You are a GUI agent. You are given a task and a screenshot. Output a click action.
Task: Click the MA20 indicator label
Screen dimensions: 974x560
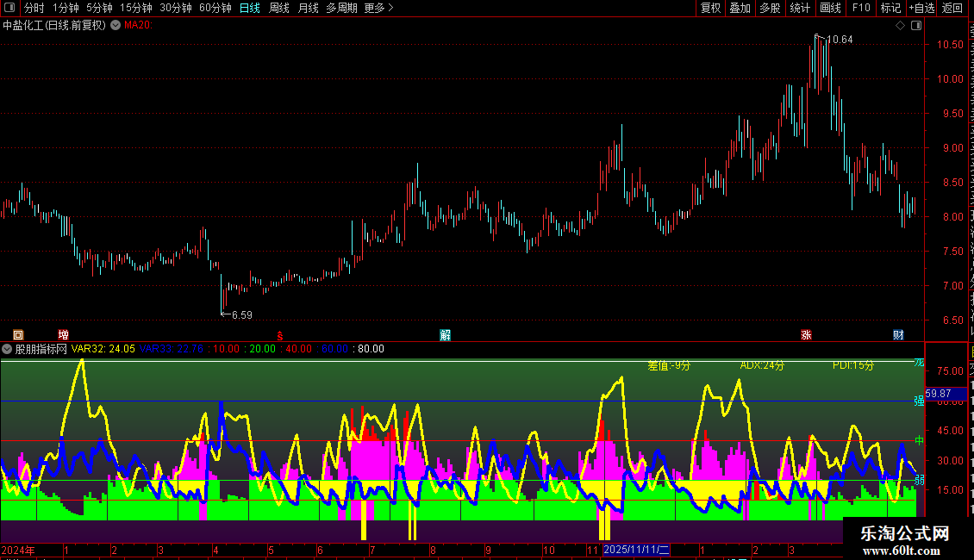pos(138,25)
